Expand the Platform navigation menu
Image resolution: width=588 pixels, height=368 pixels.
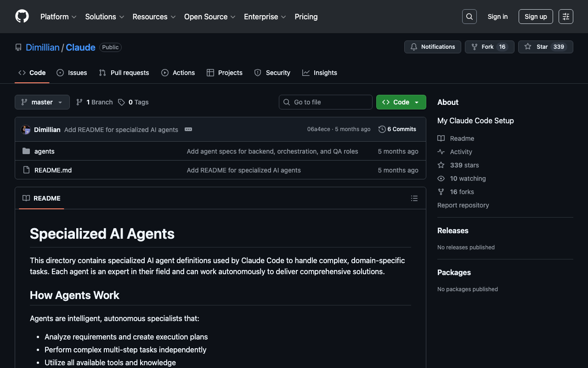pyautogui.click(x=58, y=17)
